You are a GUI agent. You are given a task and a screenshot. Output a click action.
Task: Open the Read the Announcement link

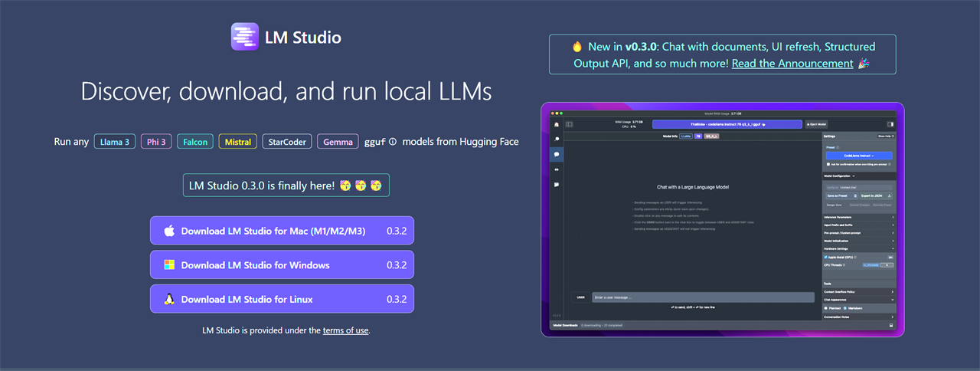[792, 64]
